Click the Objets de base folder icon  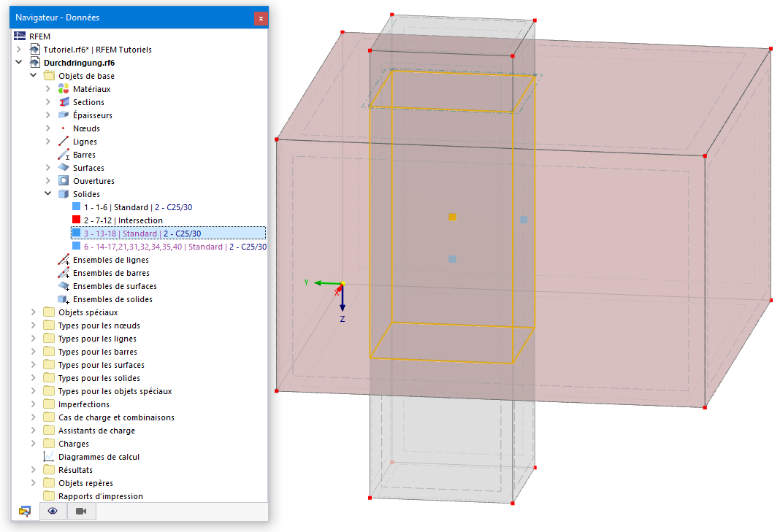point(49,76)
